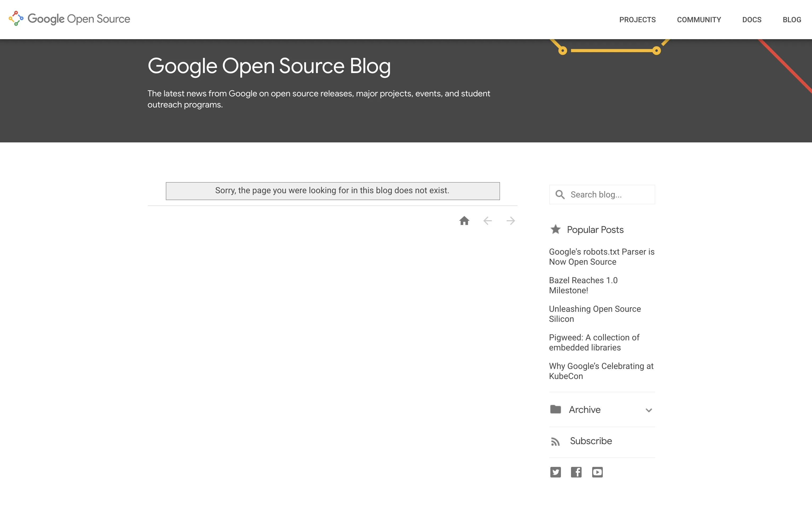This screenshot has height=532, width=812.
Task: Go to blog home via house icon
Action: [464, 221]
